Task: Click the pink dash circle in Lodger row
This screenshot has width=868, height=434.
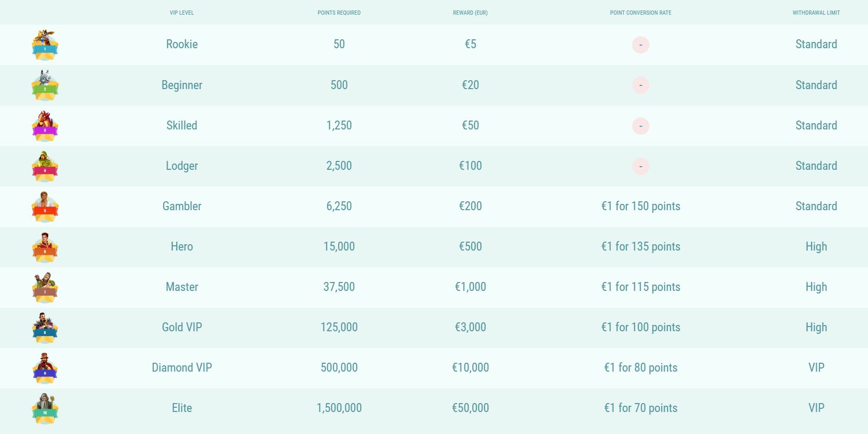Action: (x=641, y=166)
